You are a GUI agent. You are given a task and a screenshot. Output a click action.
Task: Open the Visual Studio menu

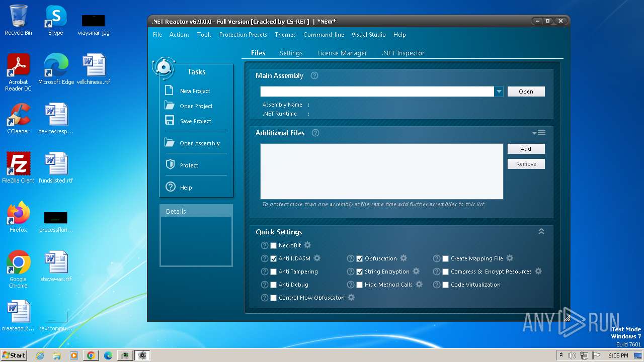point(368,35)
